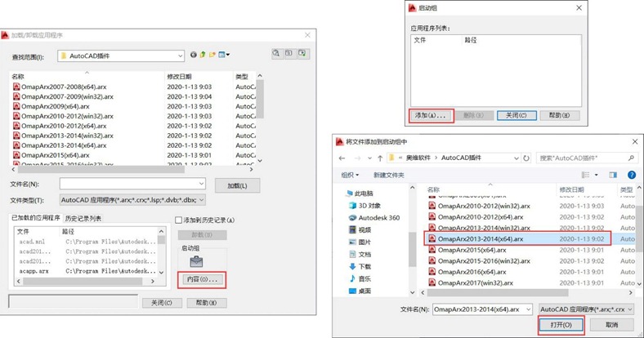Click the startup group briefcase icon
The image size is (644, 338).
point(196,261)
